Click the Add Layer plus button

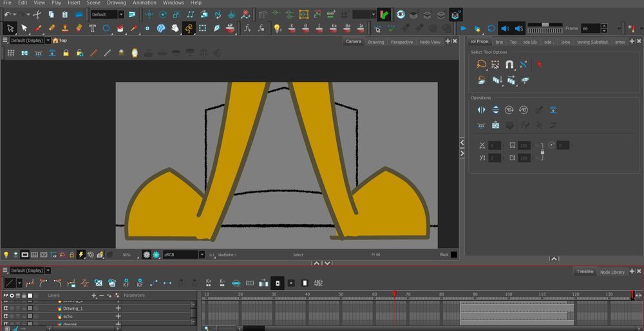(x=94, y=296)
